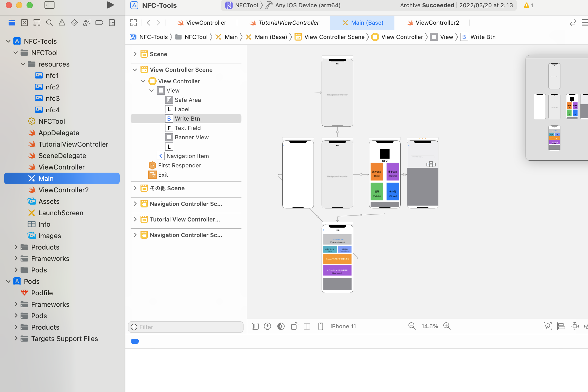Expand the Tutorial View Controller scene

135,219
